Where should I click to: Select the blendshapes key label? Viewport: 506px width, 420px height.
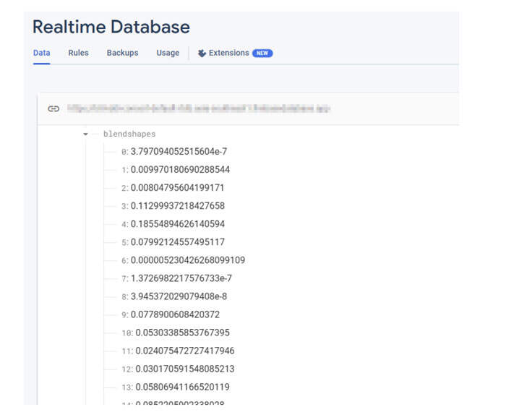pyautogui.click(x=129, y=134)
